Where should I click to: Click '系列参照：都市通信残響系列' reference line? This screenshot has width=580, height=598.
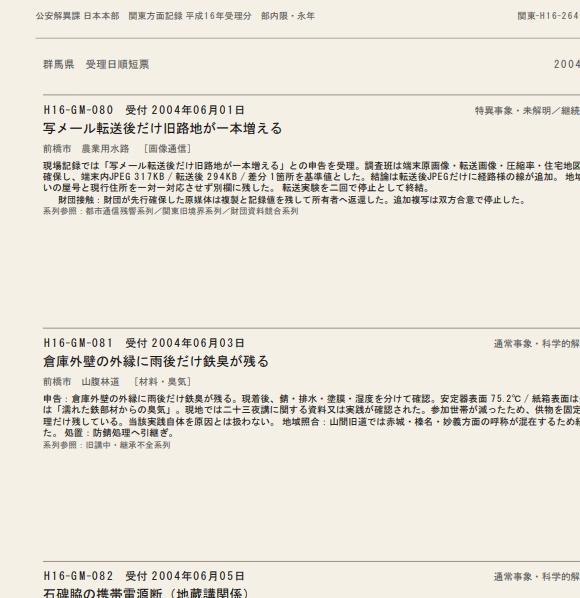tap(170, 211)
